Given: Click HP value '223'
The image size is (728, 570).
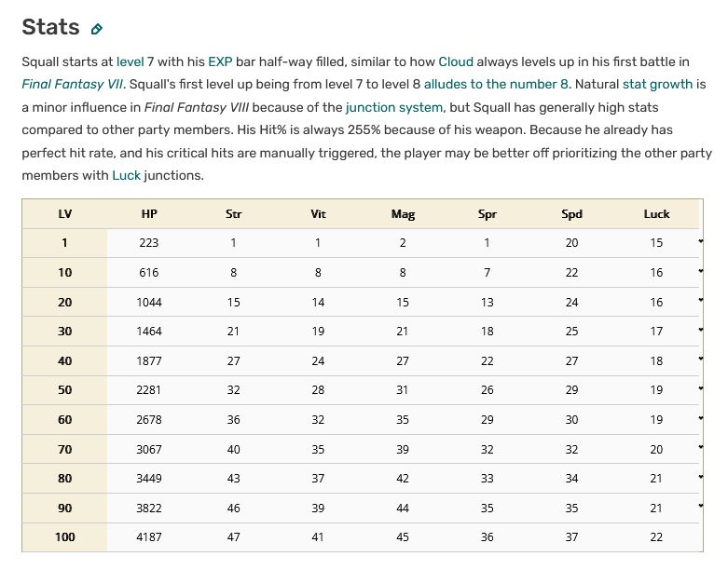Looking at the screenshot, I should pos(149,243).
